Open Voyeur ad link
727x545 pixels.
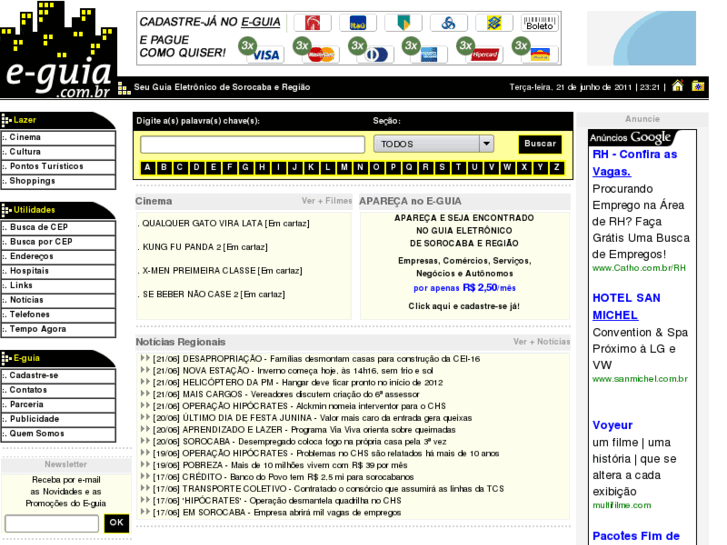tap(612, 425)
